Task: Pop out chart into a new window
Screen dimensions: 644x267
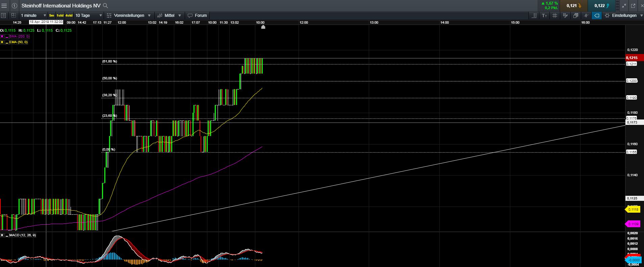Action: point(633,6)
